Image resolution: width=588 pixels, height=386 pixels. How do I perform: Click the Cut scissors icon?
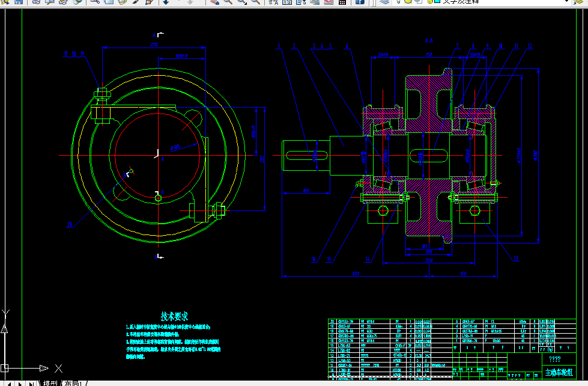point(95,2)
